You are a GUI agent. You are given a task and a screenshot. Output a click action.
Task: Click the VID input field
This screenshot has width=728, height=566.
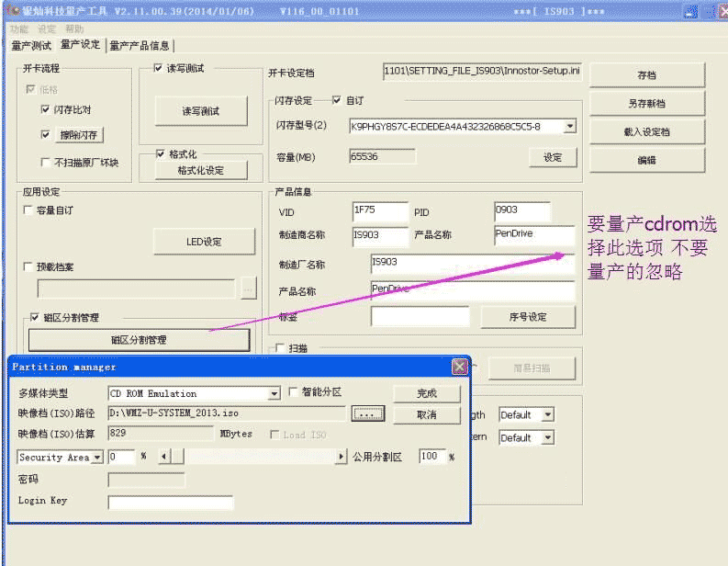[380, 211]
